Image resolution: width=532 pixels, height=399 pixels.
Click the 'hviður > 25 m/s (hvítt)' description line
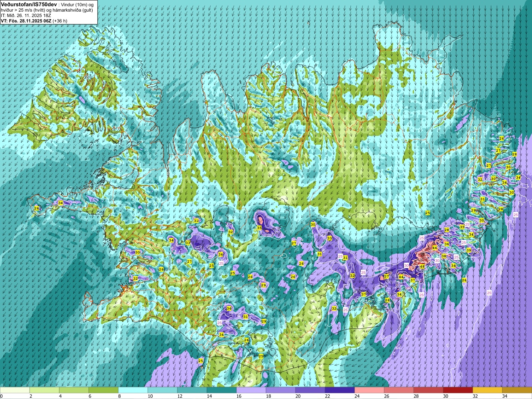[x=23, y=10]
